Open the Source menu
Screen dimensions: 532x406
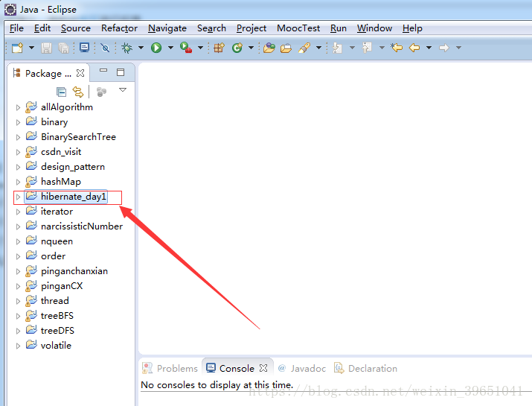coord(76,28)
